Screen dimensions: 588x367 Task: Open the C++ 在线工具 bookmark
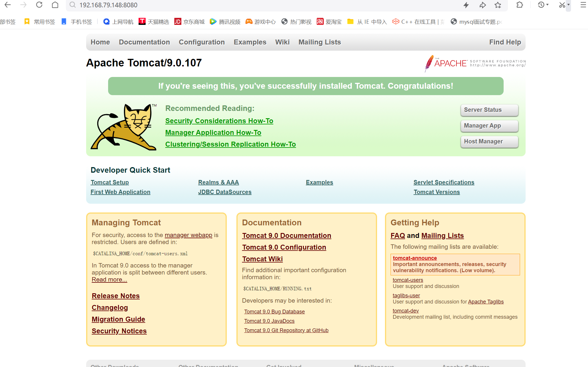[x=418, y=22]
